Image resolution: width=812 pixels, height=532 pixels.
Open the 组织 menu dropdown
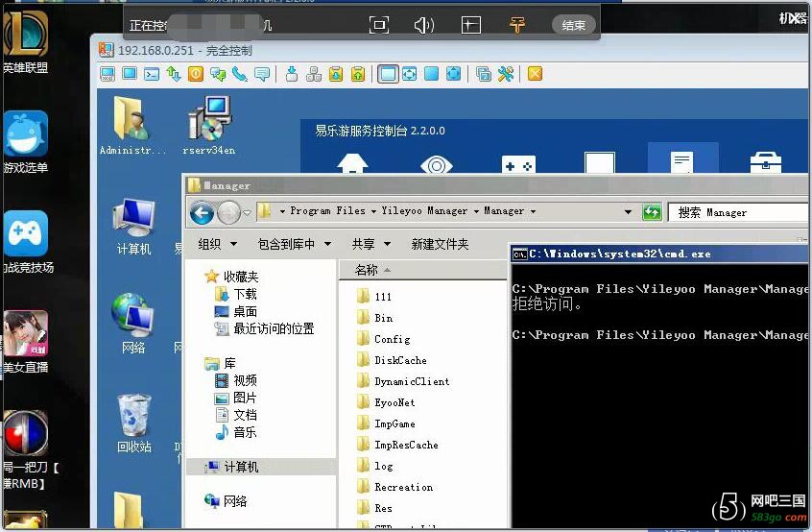tap(218, 244)
